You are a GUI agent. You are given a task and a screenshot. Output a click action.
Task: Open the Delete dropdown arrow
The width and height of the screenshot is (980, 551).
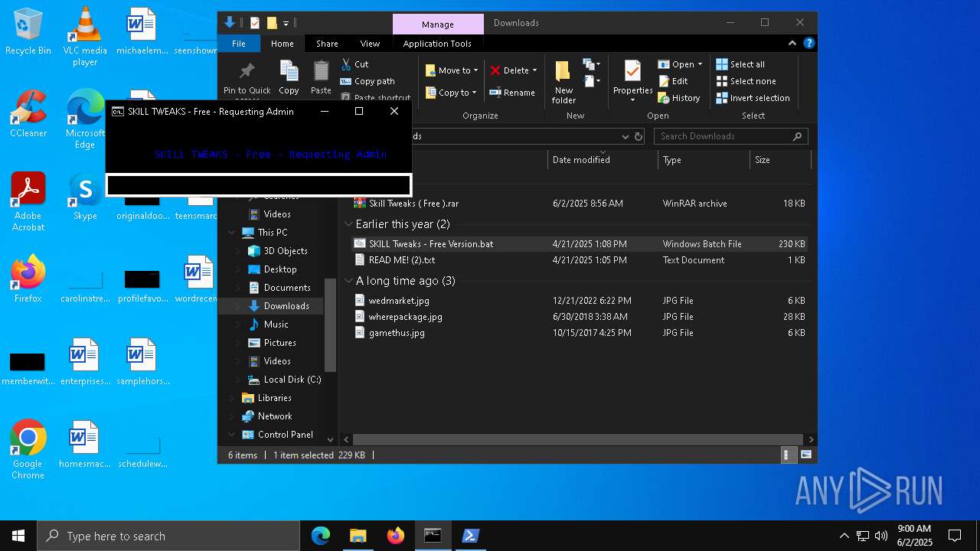click(534, 70)
